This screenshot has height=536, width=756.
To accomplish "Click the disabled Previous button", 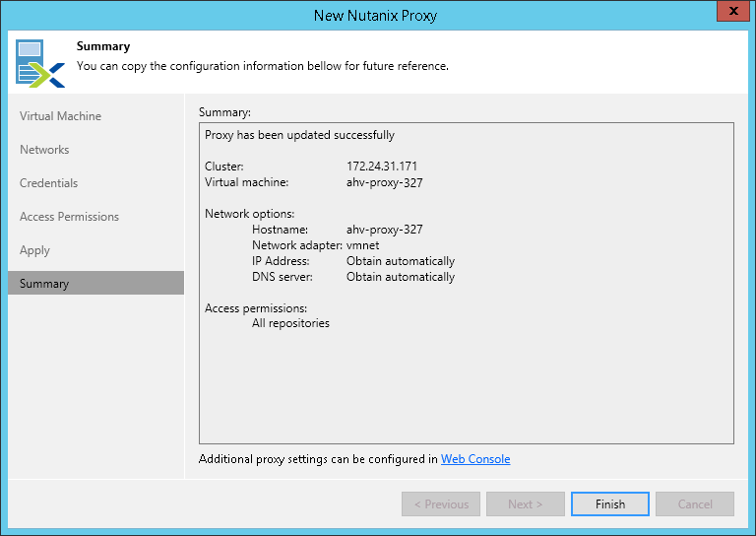I will (441, 504).
